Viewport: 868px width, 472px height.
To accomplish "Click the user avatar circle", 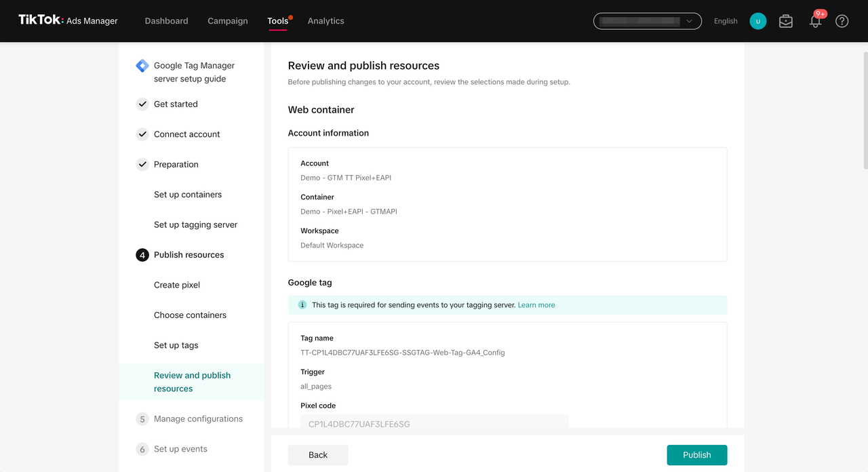I will pyautogui.click(x=757, y=21).
